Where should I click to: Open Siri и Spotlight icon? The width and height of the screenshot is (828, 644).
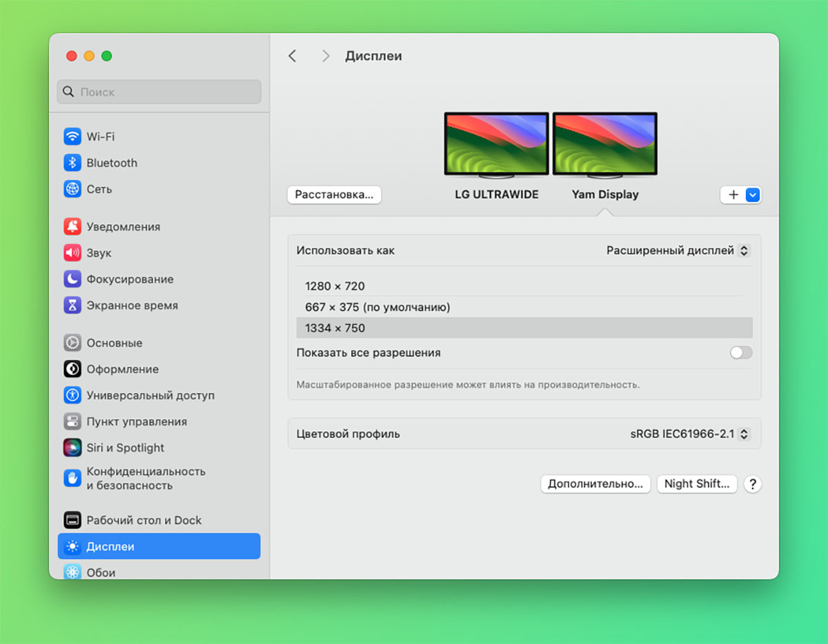[x=72, y=447]
